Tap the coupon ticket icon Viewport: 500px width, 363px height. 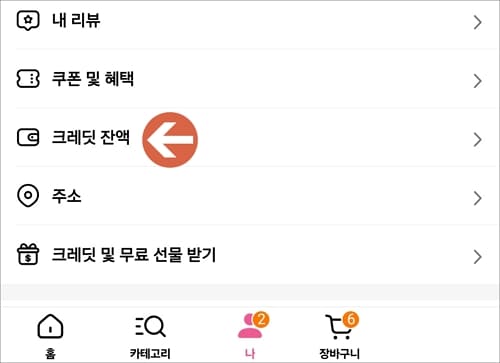(28, 79)
